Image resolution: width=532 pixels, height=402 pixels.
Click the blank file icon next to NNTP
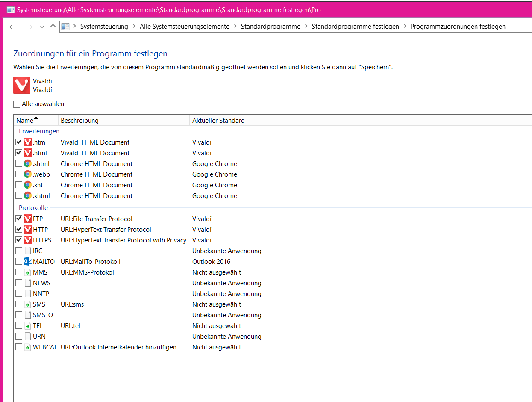(28, 293)
